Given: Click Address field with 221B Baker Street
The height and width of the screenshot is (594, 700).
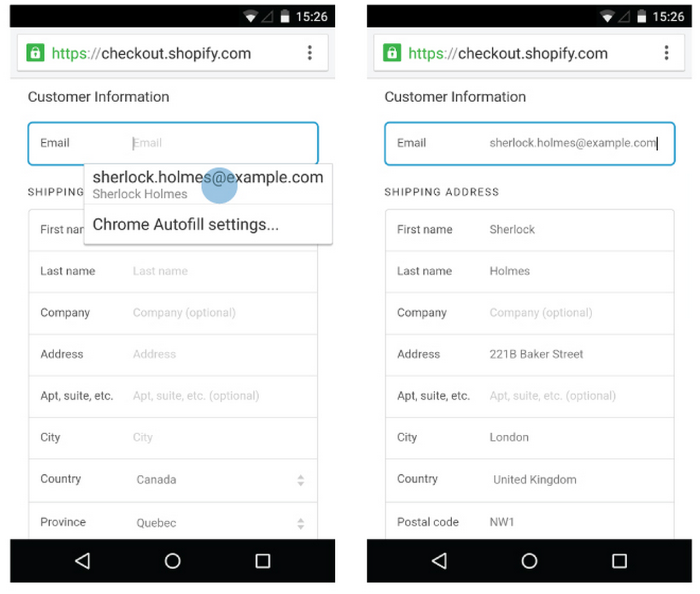Looking at the screenshot, I should [530, 355].
